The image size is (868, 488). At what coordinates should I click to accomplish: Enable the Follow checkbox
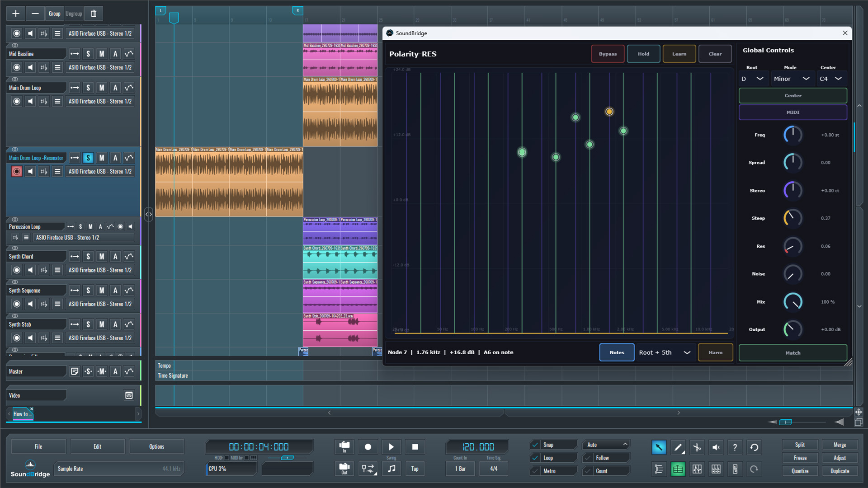pyautogui.click(x=588, y=458)
